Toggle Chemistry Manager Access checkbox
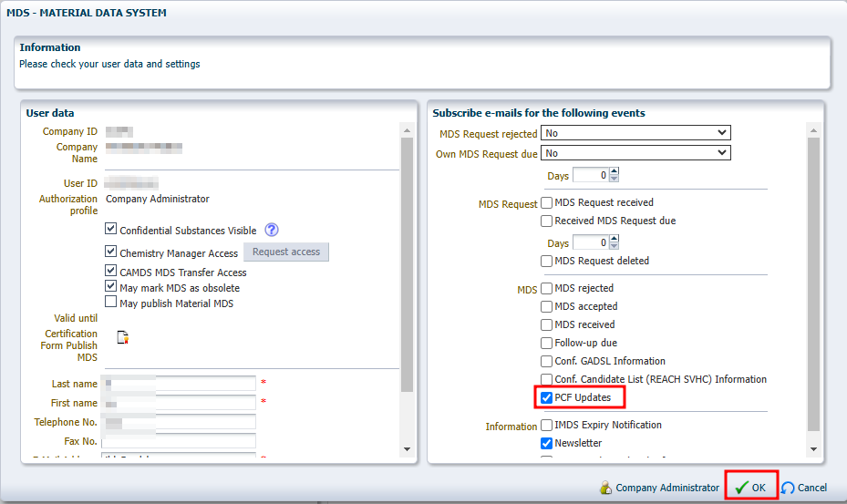The image size is (847, 504). click(x=110, y=252)
